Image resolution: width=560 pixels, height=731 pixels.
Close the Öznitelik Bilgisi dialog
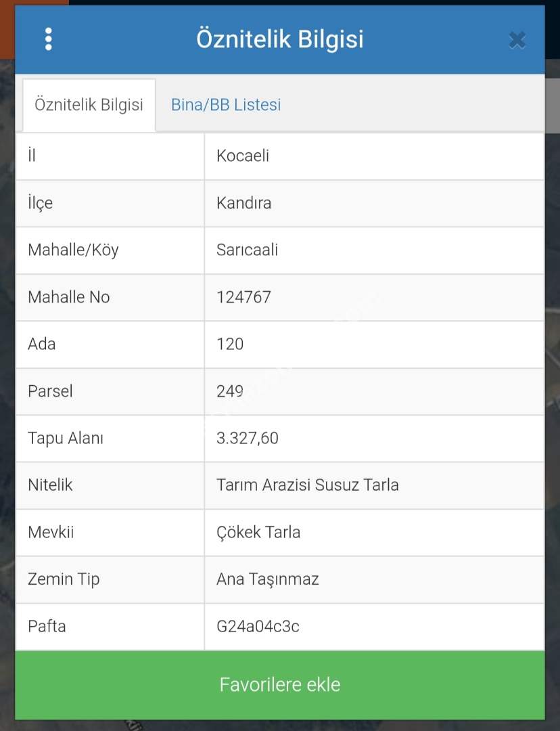pyautogui.click(x=517, y=41)
